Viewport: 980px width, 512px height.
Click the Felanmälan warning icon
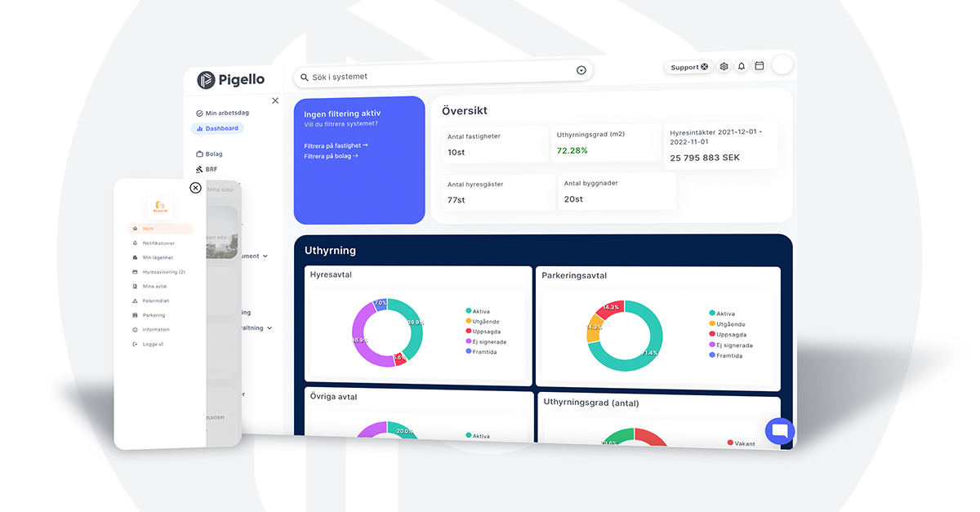[135, 301]
